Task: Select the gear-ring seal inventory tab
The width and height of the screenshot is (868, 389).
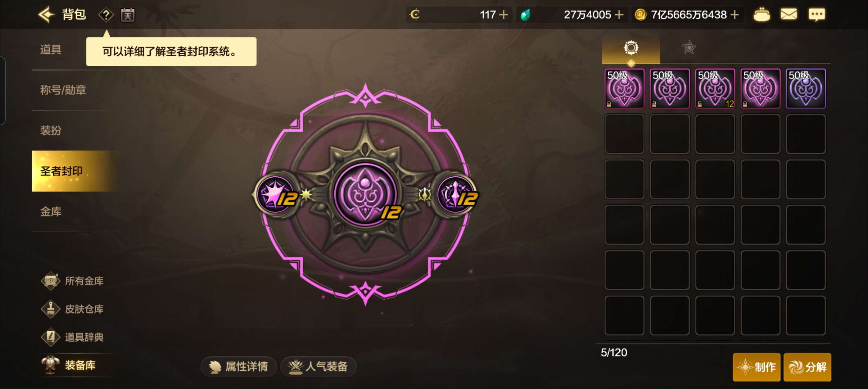Action: (x=631, y=48)
